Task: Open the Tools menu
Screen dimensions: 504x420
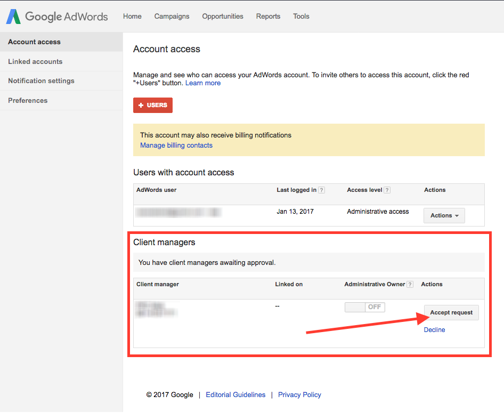Action: point(301,17)
